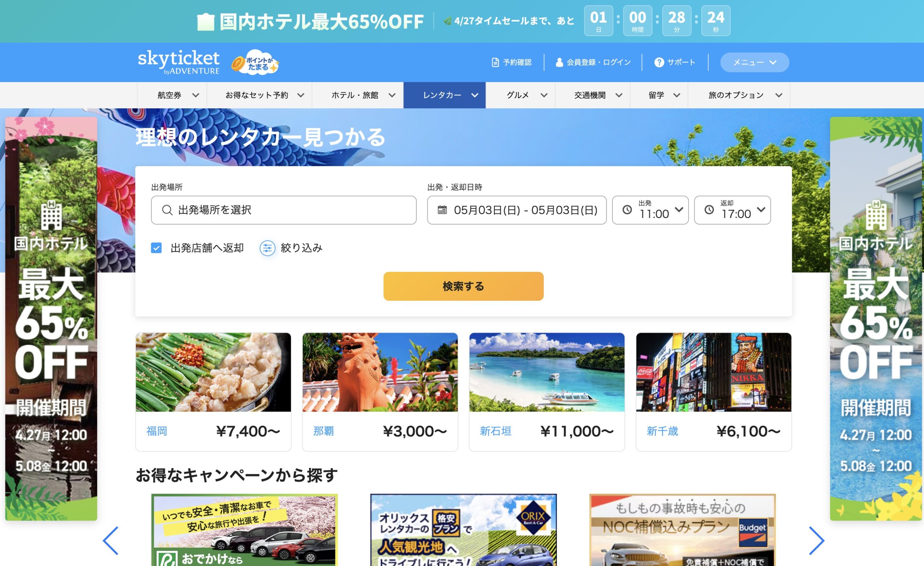Open the 航空券 navigation menu
Viewport: 924px width, 566px height.
pos(172,95)
